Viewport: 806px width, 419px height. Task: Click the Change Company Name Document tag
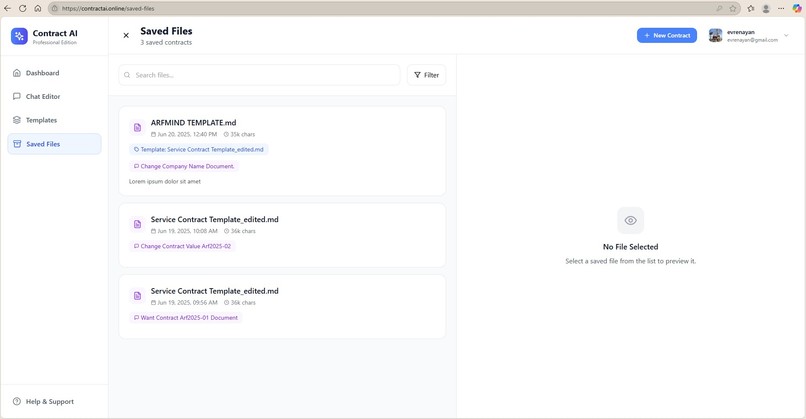coord(184,167)
